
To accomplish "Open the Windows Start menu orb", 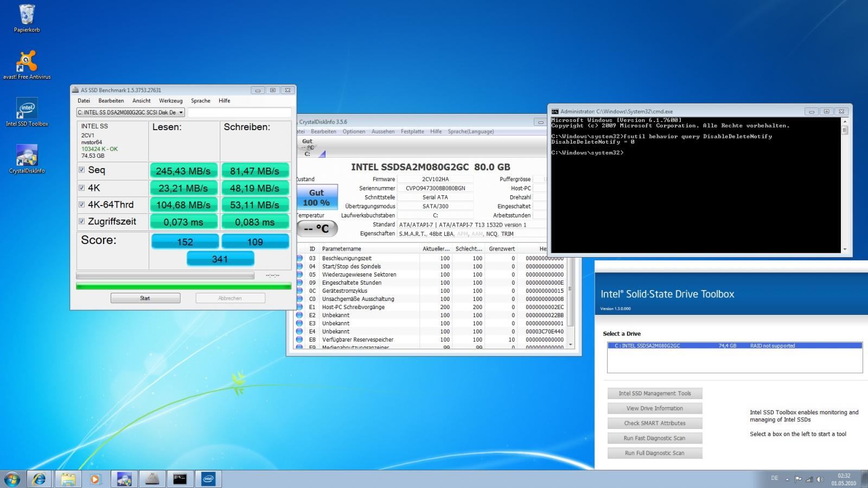I will click(x=11, y=479).
